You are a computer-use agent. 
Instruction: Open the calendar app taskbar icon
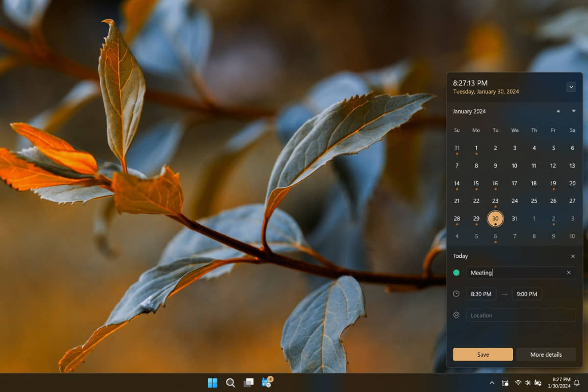pyautogui.click(x=267, y=382)
